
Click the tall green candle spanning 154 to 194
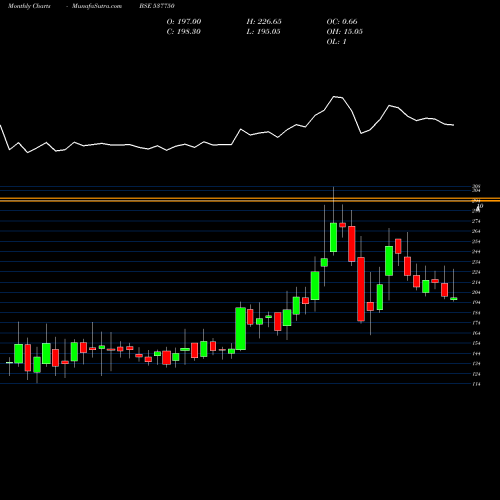coord(241,329)
